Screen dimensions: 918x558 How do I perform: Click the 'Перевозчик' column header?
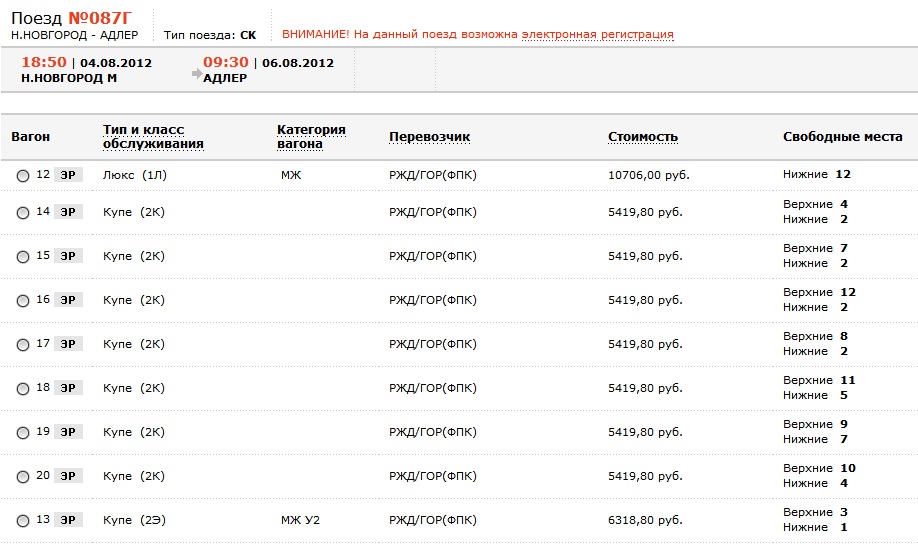pyautogui.click(x=429, y=137)
